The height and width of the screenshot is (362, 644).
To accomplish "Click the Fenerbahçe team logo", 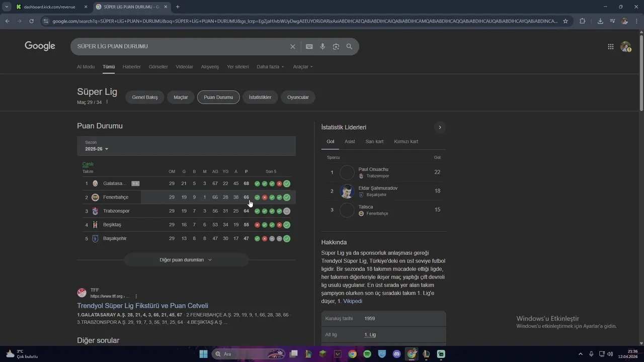I will (95, 197).
